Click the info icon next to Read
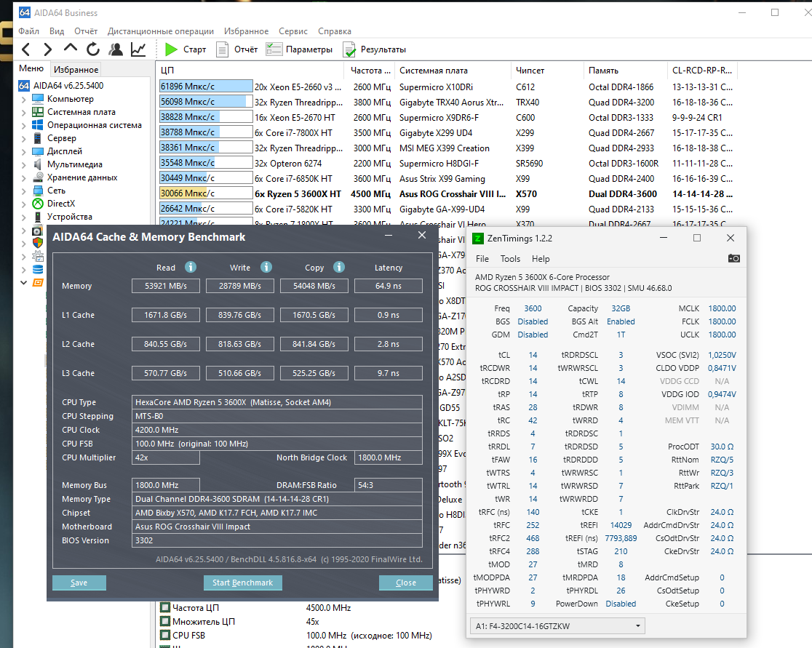This screenshot has width=812, height=648. tap(190, 267)
